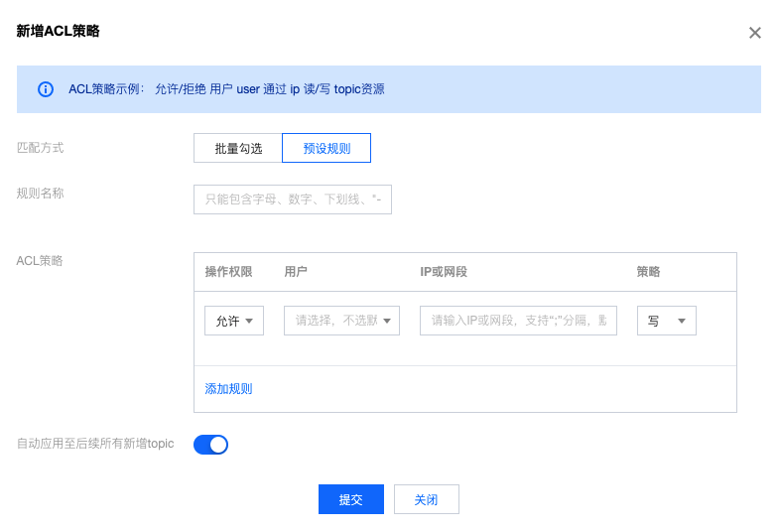The width and height of the screenshot is (779, 532).
Task: Click the ACL策略 field label
Action: (40, 261)
